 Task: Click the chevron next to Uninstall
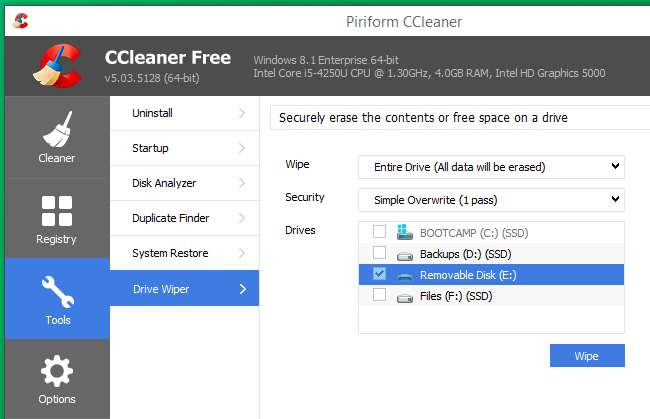tap(243, 113)
